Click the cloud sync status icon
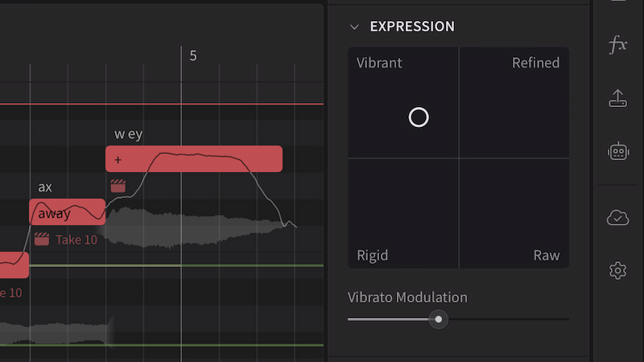The height and width of the screenshot is (362, 644). click(x=617, y=217)
